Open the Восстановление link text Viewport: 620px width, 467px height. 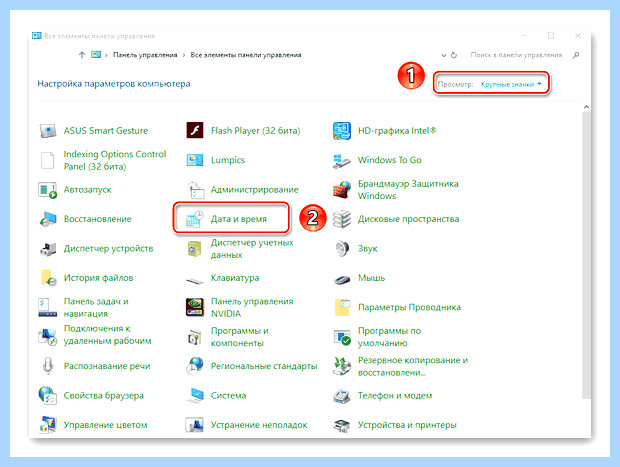98,219
